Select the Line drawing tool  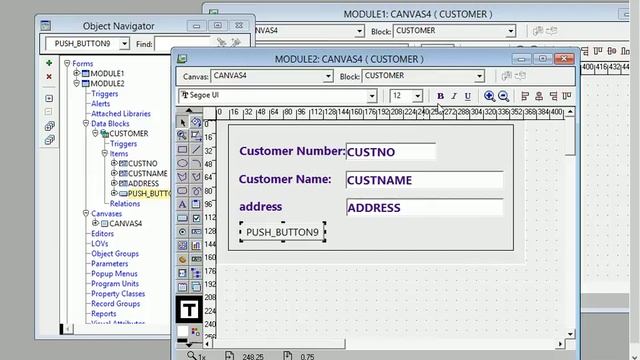pos(196,149)
